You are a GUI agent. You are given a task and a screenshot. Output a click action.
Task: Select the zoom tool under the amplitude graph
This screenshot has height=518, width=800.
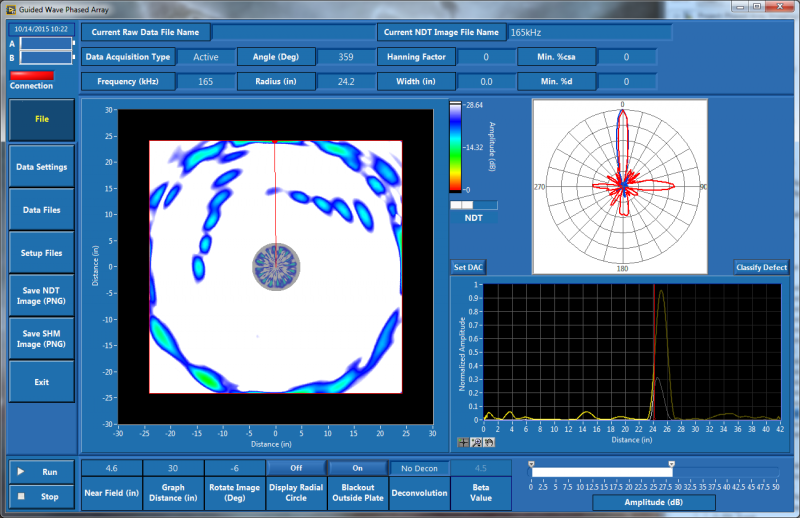(x=476, y=441)
